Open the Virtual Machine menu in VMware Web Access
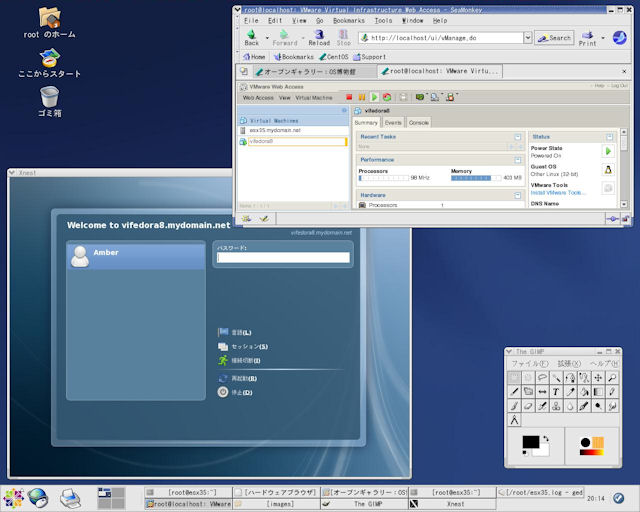Image resolution: width=640 pixels, height=512 pixels. click(314, 98)
